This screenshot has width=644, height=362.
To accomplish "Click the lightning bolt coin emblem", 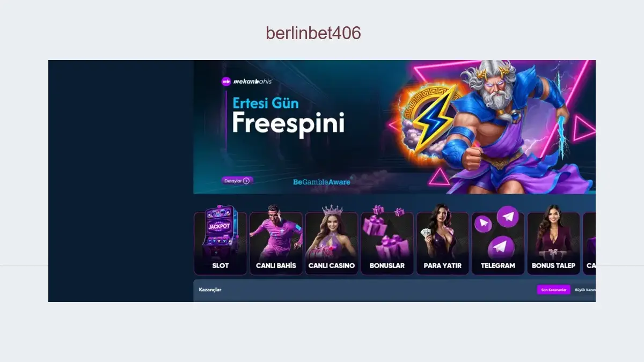I will click(x=429, y=116).
